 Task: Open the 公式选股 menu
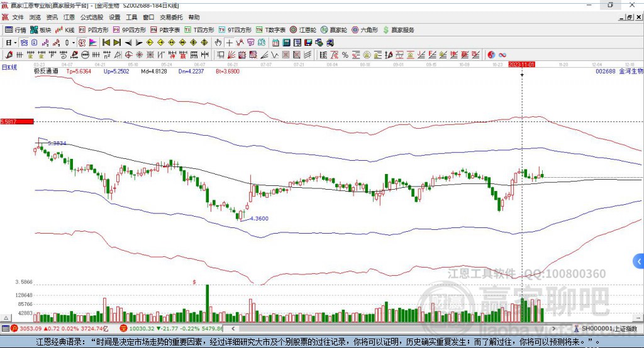pos(92,17)
